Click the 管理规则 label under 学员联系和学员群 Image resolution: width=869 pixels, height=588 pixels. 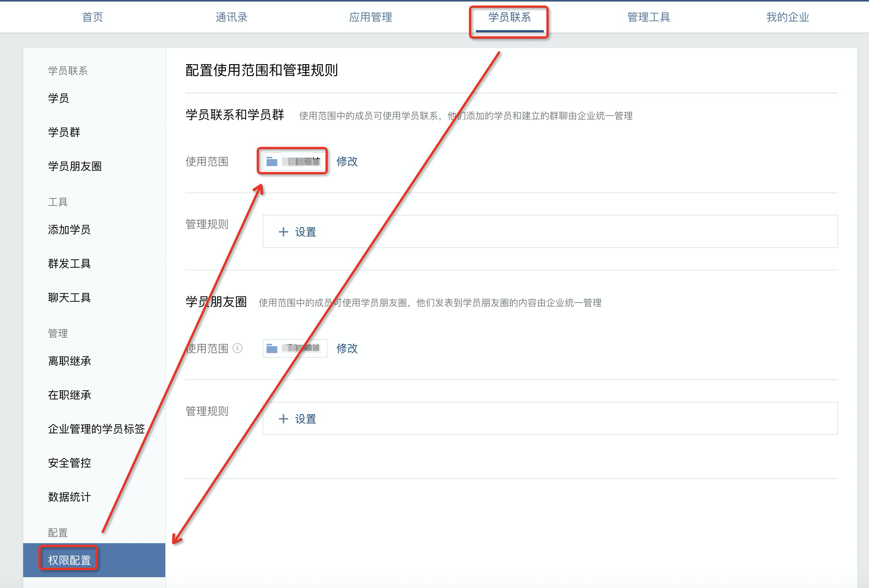[x=207, y=224]
